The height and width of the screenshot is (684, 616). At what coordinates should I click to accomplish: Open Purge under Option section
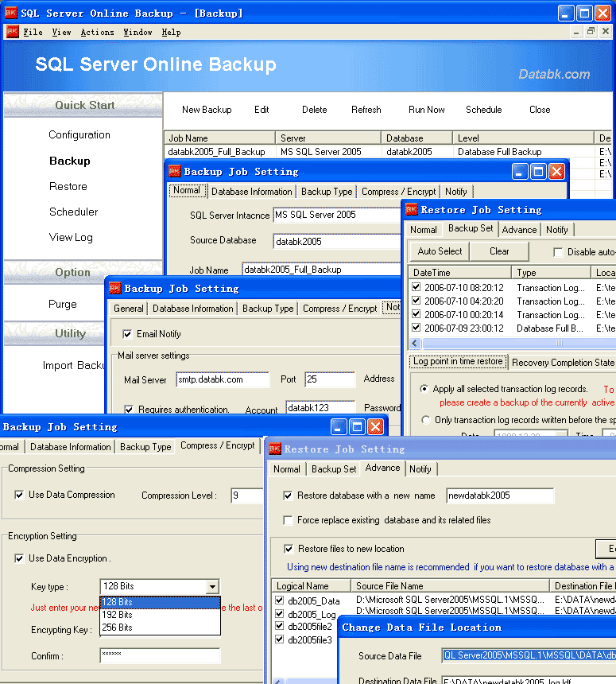point(62,304)
